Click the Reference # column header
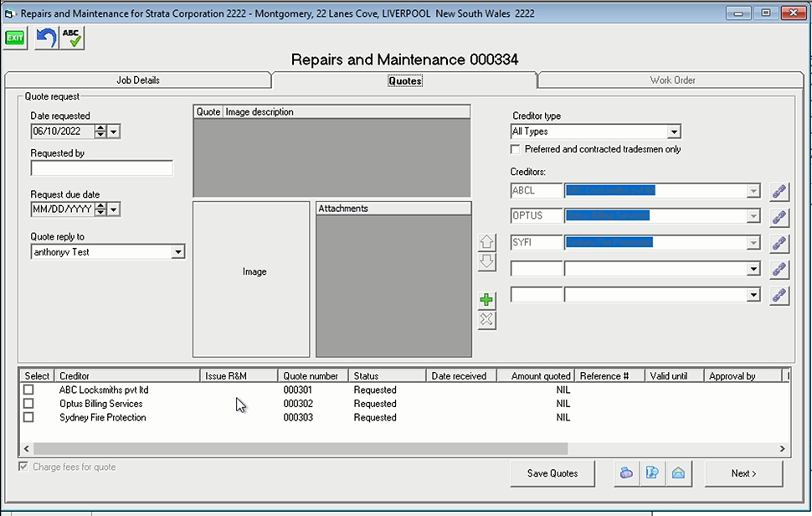The image size is (812, 516). click(x=609, y=376)
